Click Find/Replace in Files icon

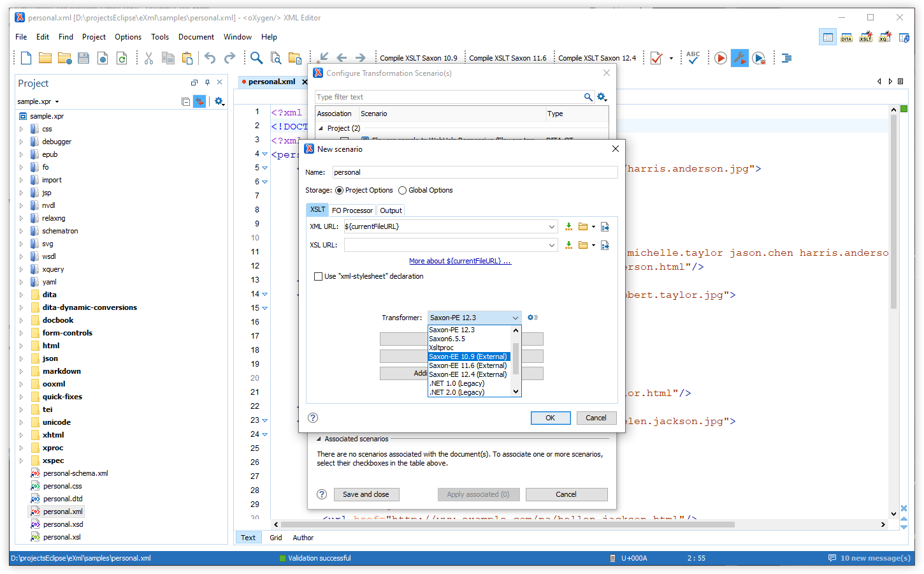(276, 58)
